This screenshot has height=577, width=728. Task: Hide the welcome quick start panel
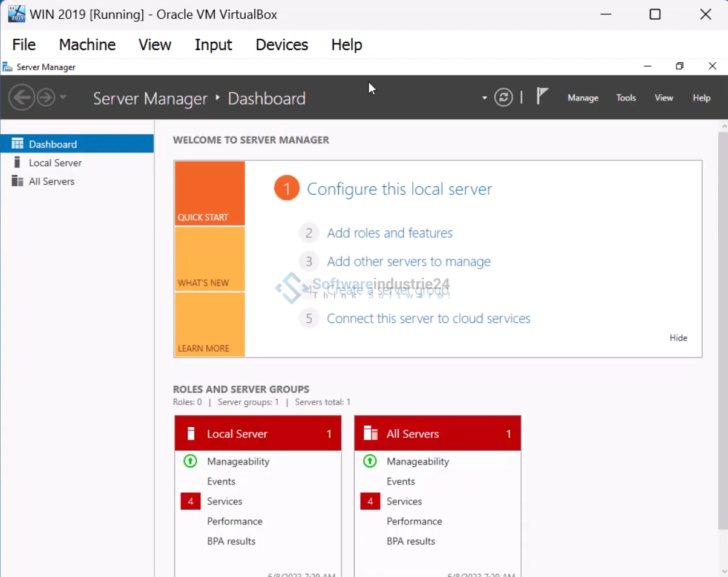678,338
